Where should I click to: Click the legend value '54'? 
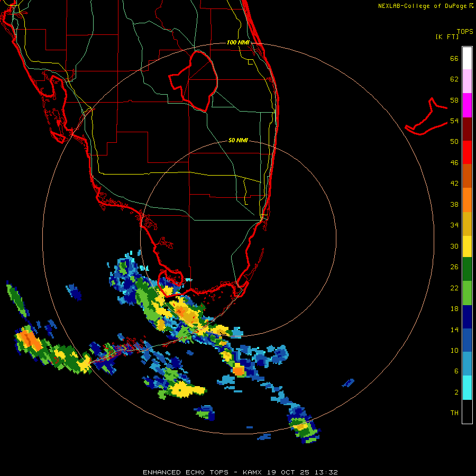454,121
